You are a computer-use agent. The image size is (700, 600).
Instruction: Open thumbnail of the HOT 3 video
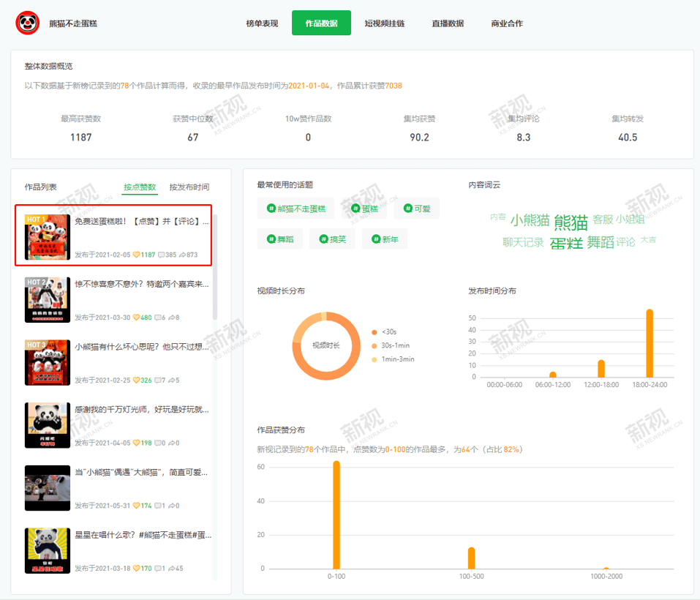click(48, 361)
